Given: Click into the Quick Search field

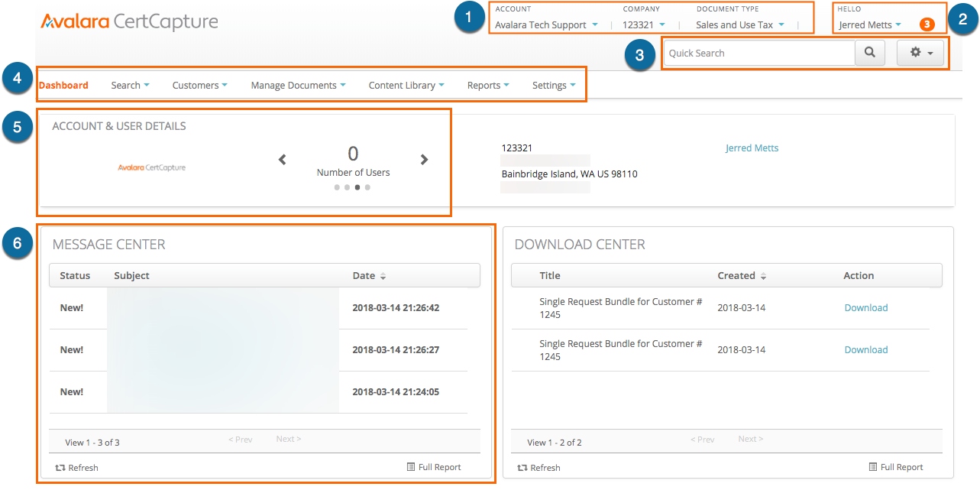Looking at the screenshot, I should click(758, 53).
